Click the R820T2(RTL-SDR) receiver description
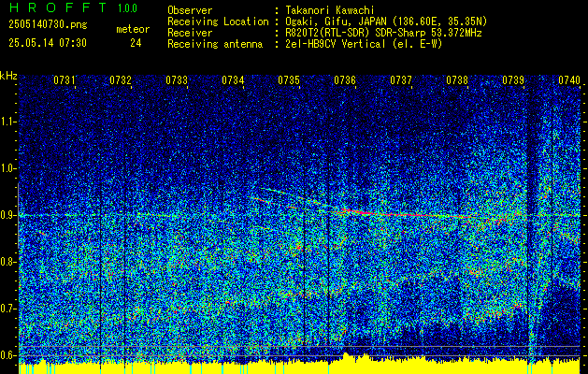Viewport: 588px width, 374px height. point(383,33)
